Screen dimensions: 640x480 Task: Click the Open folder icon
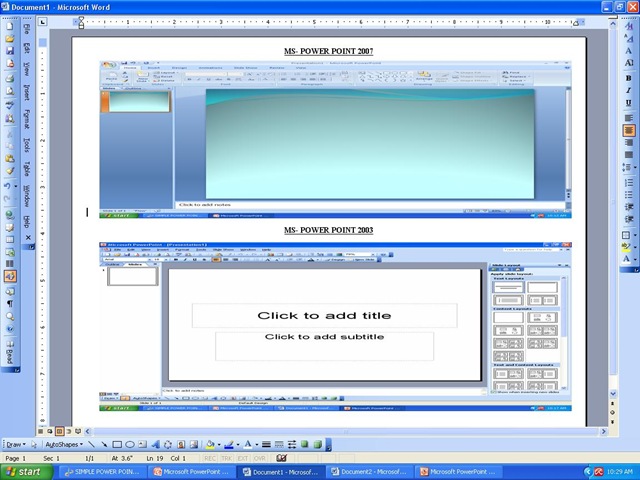point(9,39)
